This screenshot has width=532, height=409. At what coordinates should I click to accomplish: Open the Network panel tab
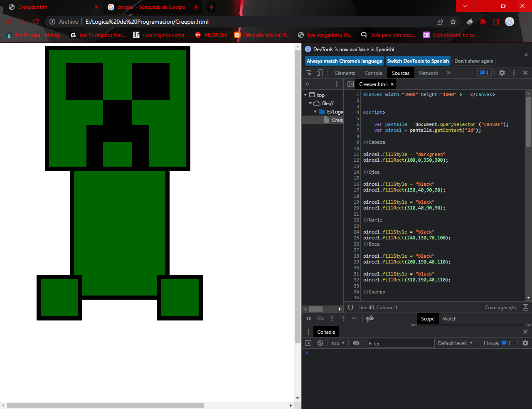[429, 73]
